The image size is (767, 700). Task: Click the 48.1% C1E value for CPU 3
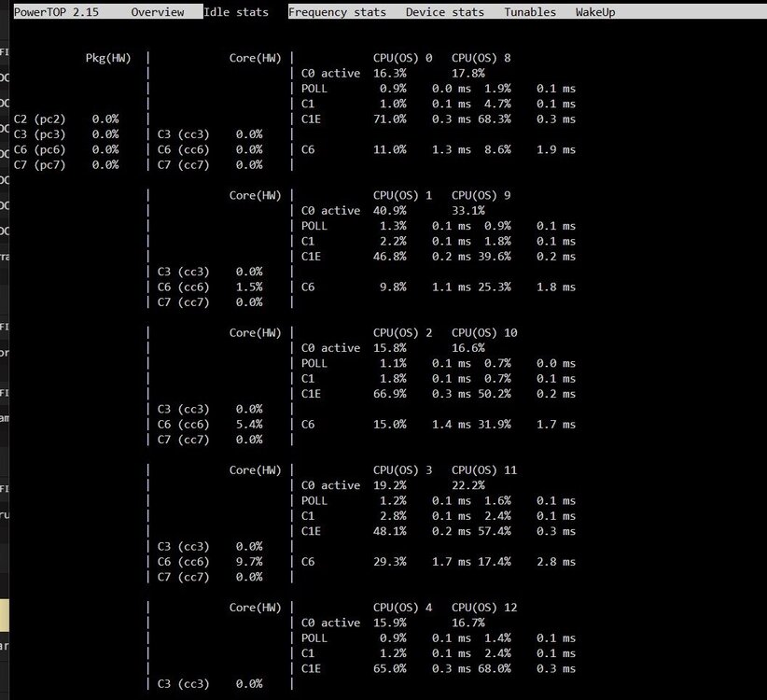point(390,531)
